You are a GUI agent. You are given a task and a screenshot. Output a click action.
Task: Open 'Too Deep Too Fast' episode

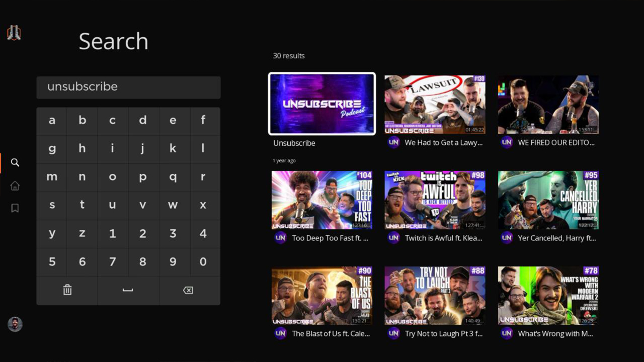point(322,200)
